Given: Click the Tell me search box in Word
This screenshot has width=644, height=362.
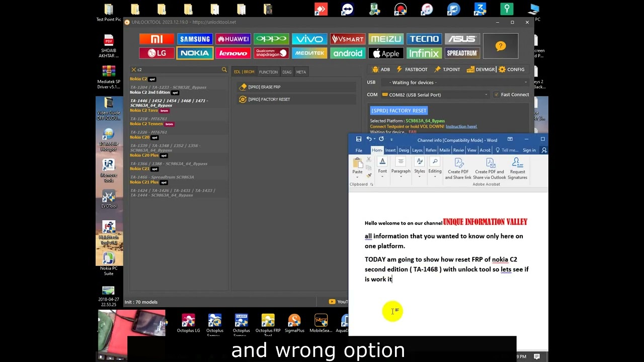Looking at the screenshot, I should [x=507, y=150].
